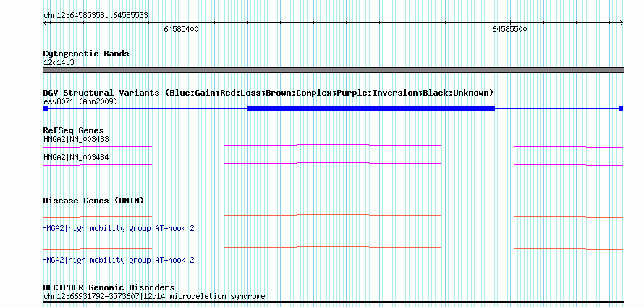
Task: Click the lower orange OMIM gene line
Action: (333, 248)
